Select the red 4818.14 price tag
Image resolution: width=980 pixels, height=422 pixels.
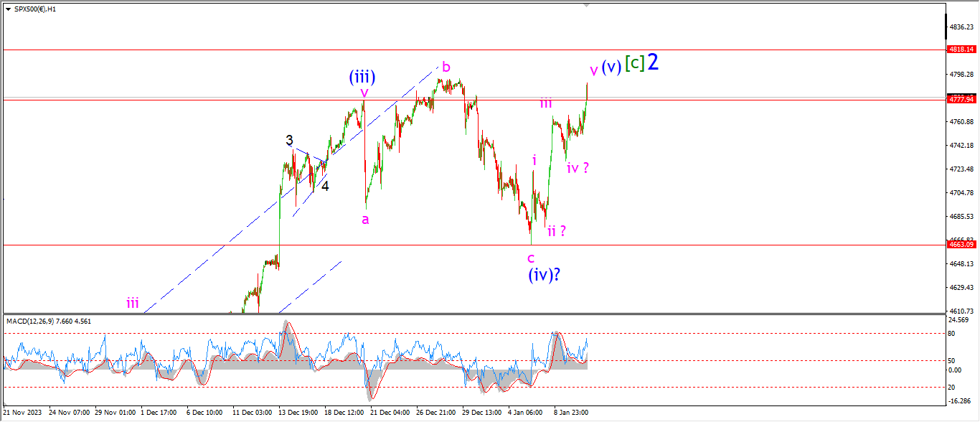tap(961, 50)
